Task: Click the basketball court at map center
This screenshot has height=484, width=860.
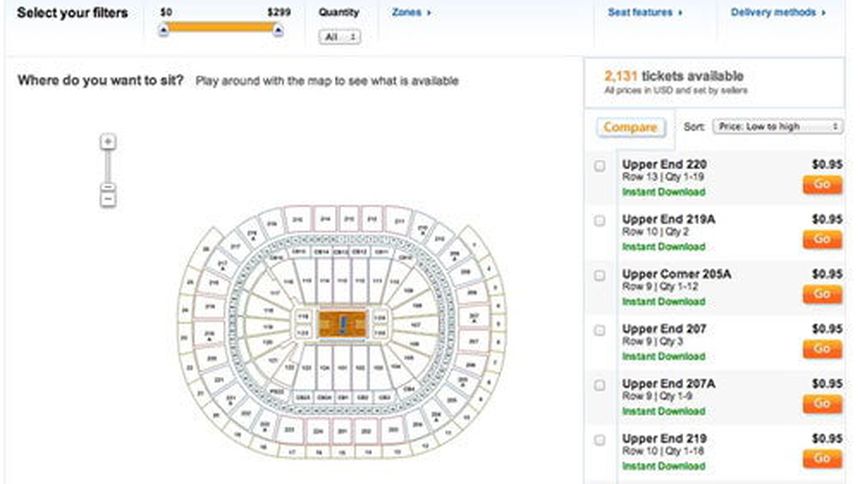Action: click(342, 323)
